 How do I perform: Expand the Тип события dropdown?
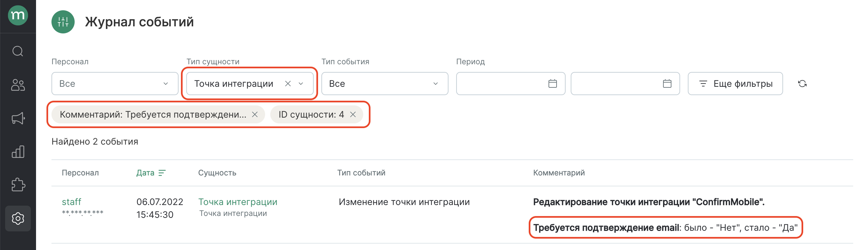[x=384, y=84]
